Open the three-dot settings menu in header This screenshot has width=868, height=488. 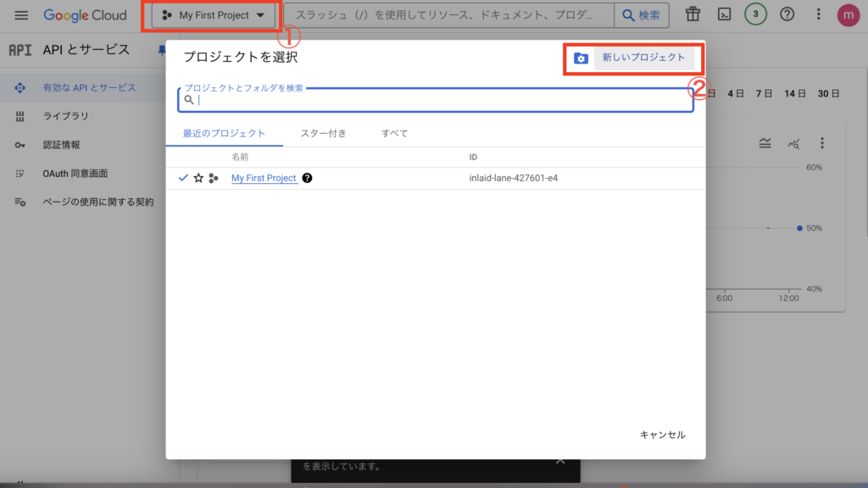click(x=818, y=14)
